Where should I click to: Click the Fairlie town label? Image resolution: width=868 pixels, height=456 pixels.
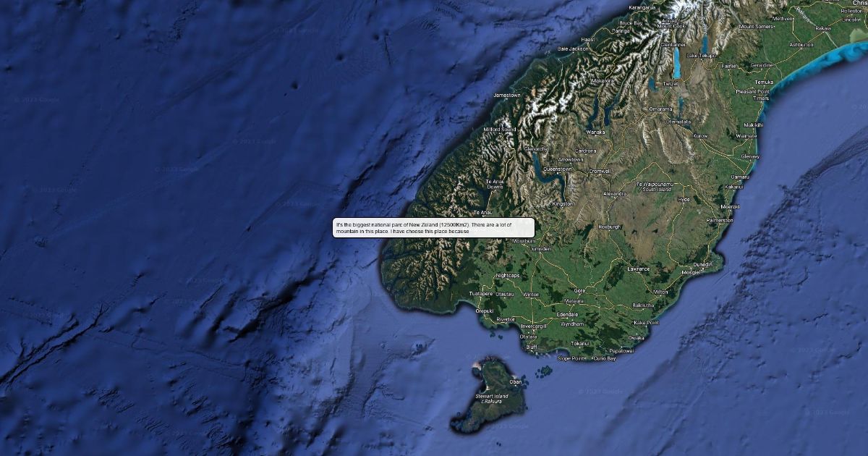(728, 66)
